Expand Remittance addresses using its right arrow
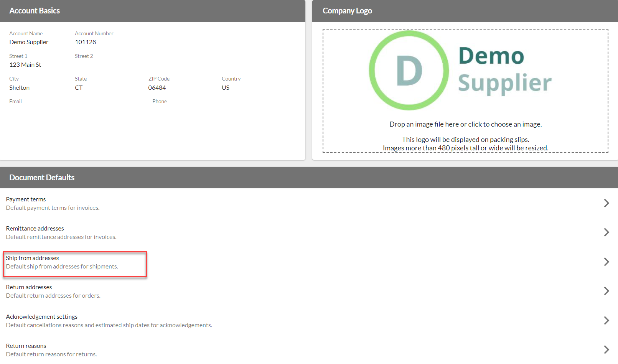Viewport: 618px width, 364px height. click(606, 232)
